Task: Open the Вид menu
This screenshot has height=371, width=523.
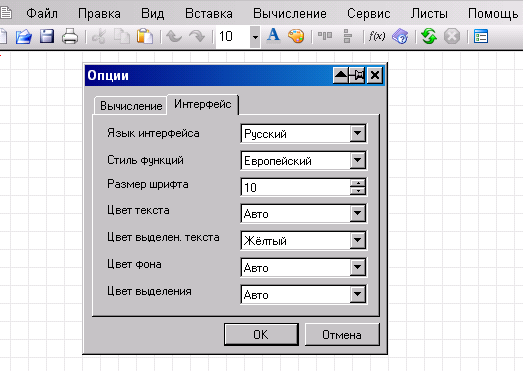Action: [x=152, y=13]
